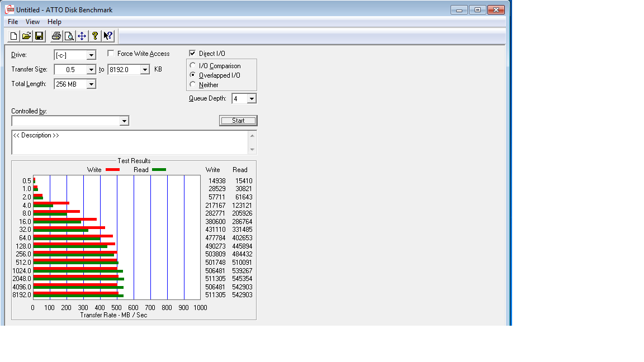Click the 1024.0 transfer size row label

(21, 271)
